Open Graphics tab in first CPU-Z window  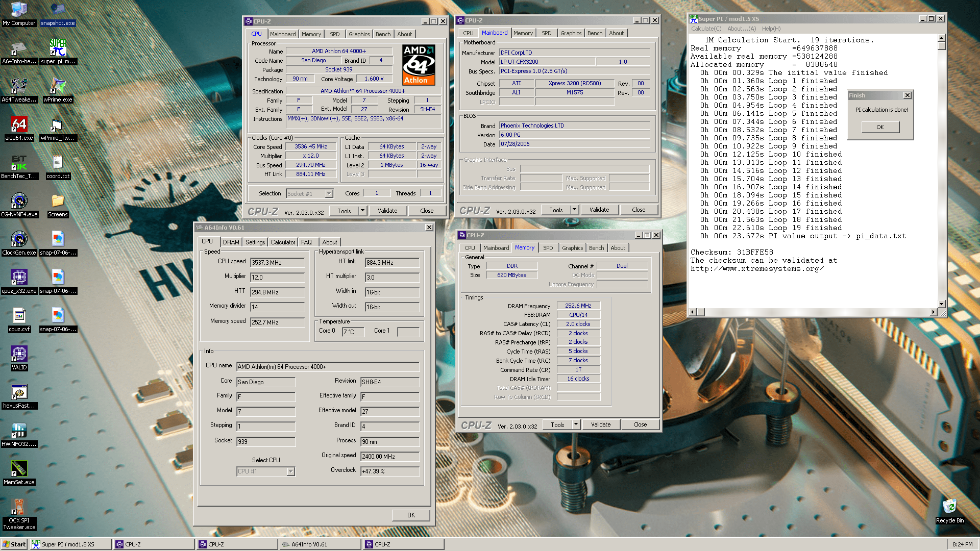coord(359,34)
